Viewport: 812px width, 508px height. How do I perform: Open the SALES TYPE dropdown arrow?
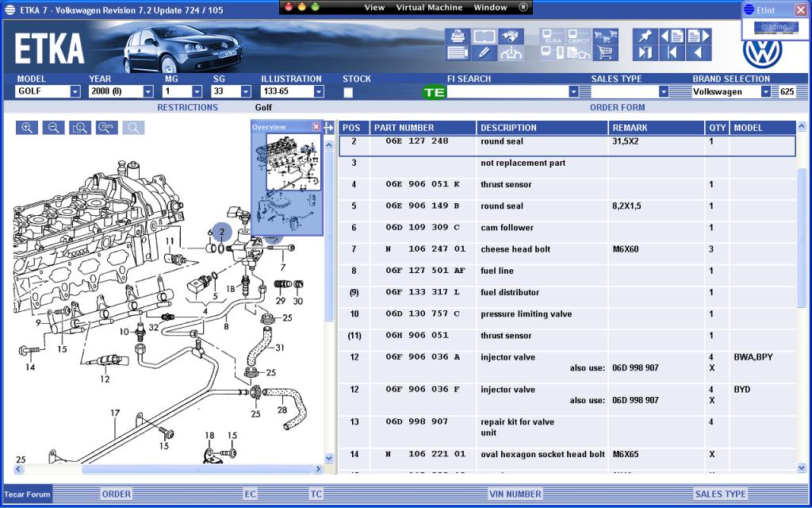pos(664,92)
